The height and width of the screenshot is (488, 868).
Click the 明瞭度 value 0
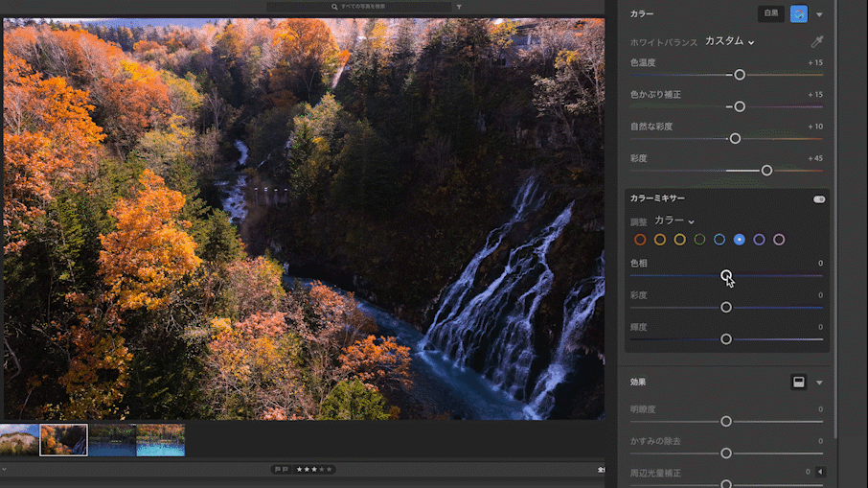[x=820, y=409]
